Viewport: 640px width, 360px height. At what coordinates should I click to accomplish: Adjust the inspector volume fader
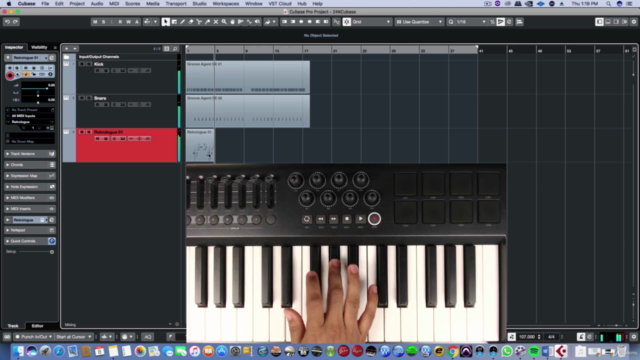coord(38,88)
